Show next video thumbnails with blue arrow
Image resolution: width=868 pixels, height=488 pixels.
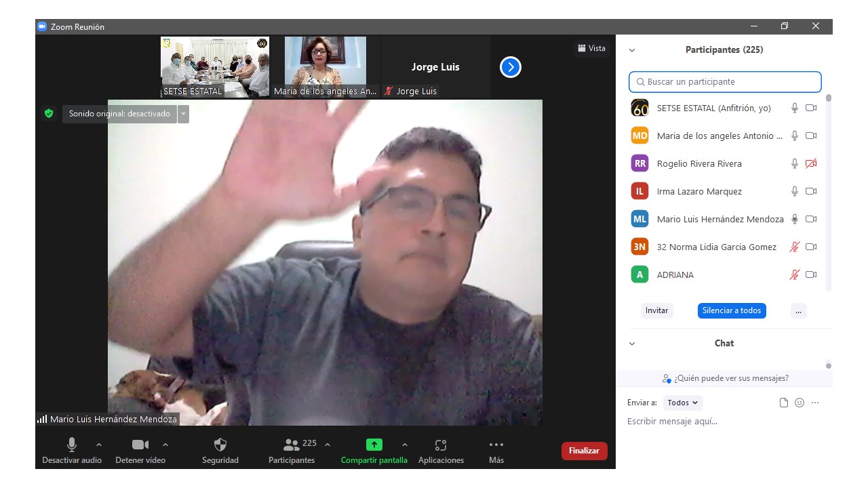[511, 67]
